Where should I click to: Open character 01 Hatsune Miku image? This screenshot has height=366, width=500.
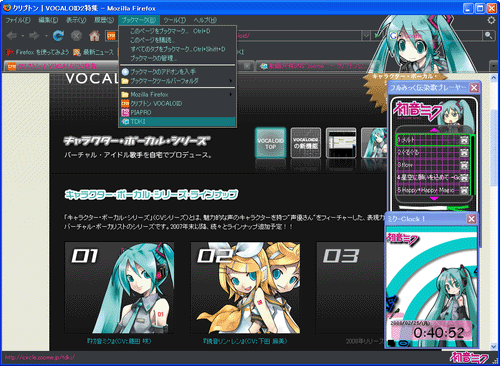pyautogui.click(x=119, y=288)
